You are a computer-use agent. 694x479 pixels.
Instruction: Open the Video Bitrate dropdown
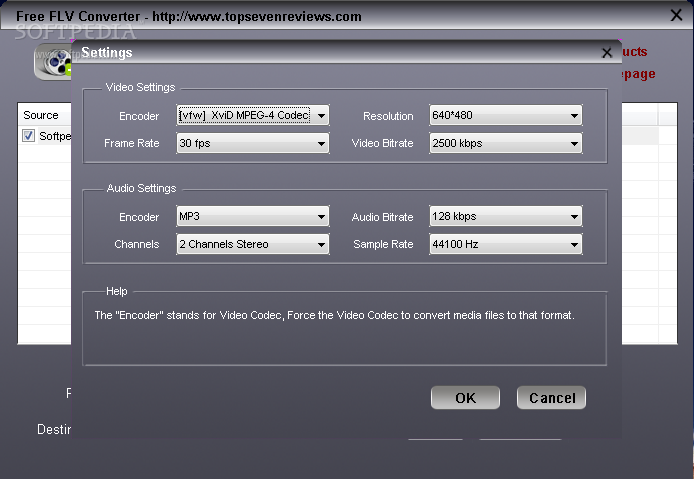pos(505,143)
